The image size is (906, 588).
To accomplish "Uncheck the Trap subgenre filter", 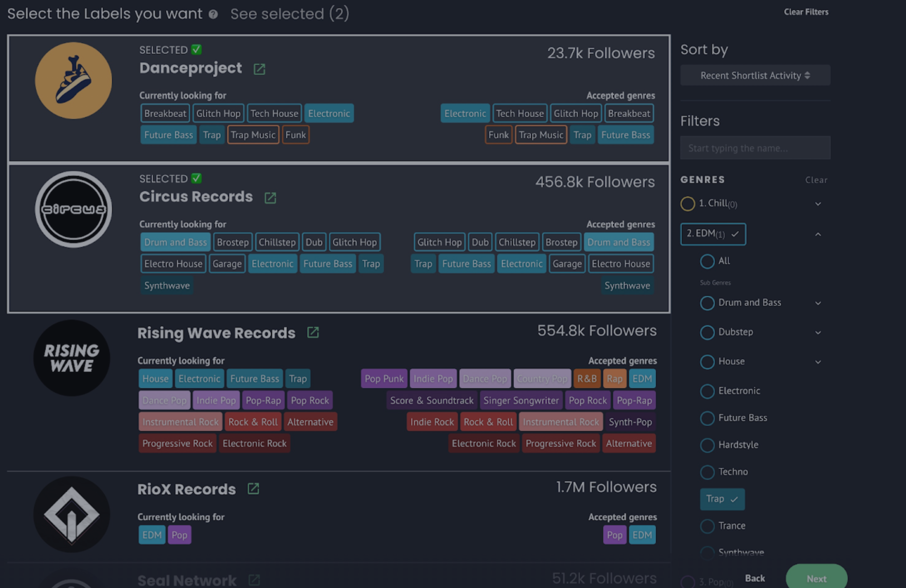I will (x=722, y=499).
